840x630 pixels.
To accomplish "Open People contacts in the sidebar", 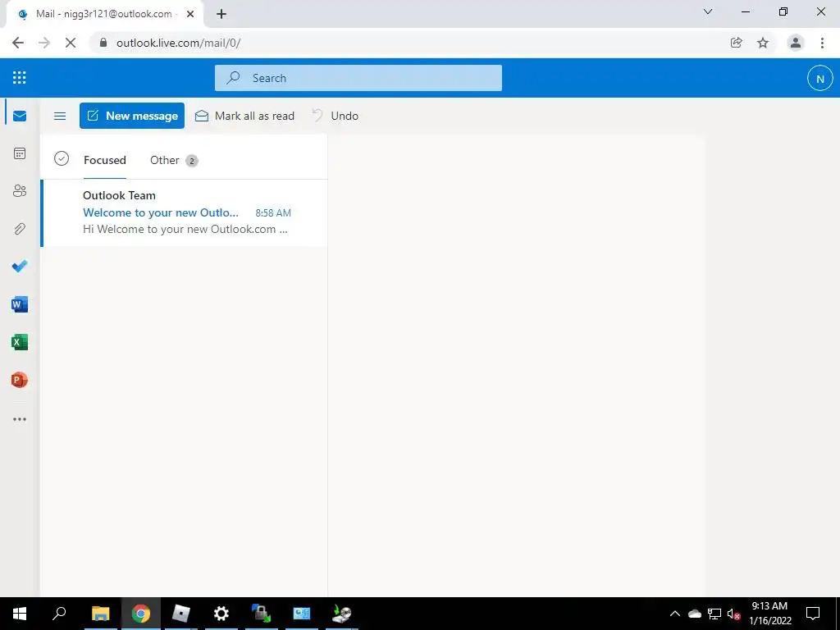I will coord(20,191).
